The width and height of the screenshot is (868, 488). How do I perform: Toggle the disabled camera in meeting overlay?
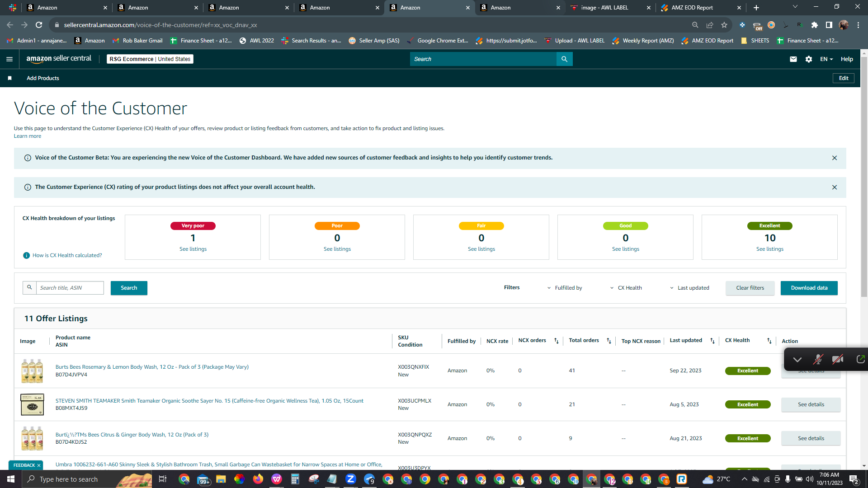(x=838, y=359)
